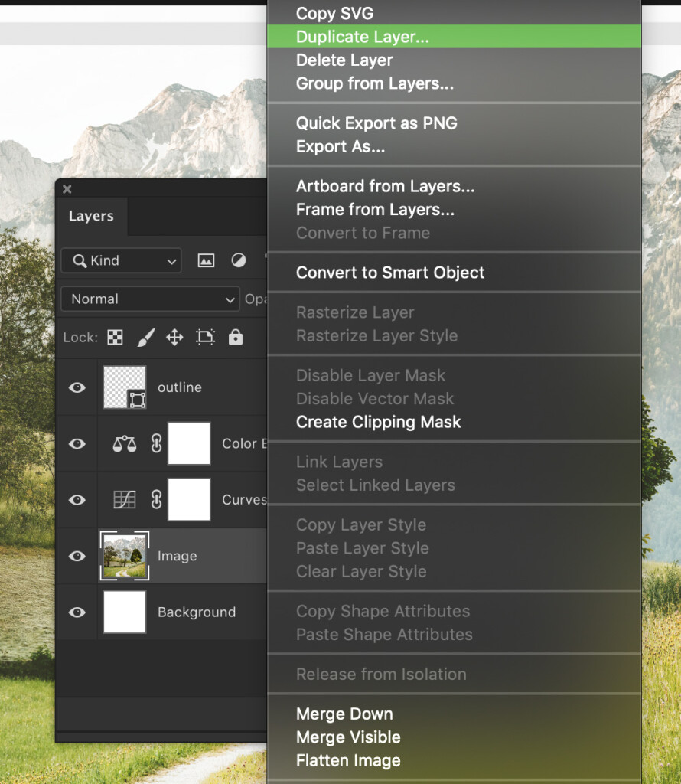Hide the outline layer
The image size is (681, 784).
click(77, 387)
